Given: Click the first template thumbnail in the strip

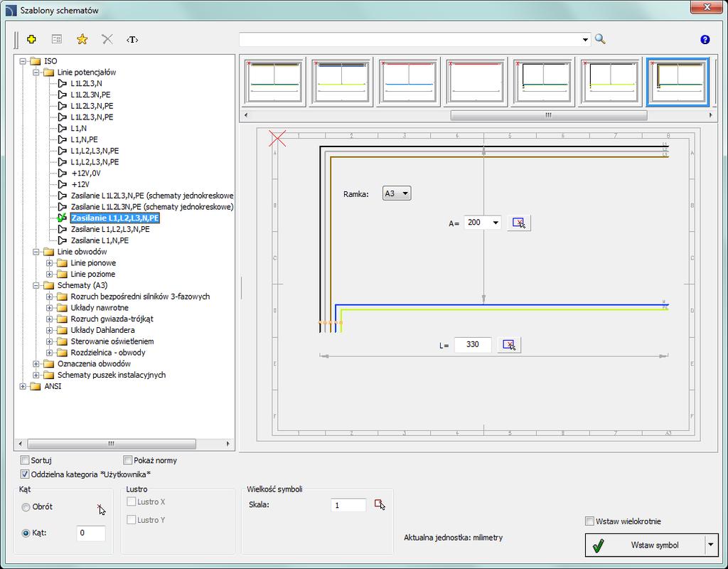Looking at the screenshot, I should 274,82.
